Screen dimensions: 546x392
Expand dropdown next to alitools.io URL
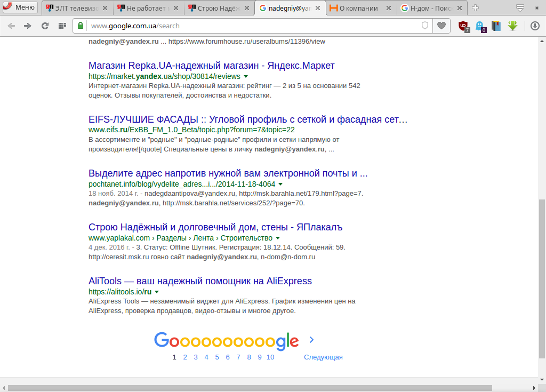click(x=157, y=292)
